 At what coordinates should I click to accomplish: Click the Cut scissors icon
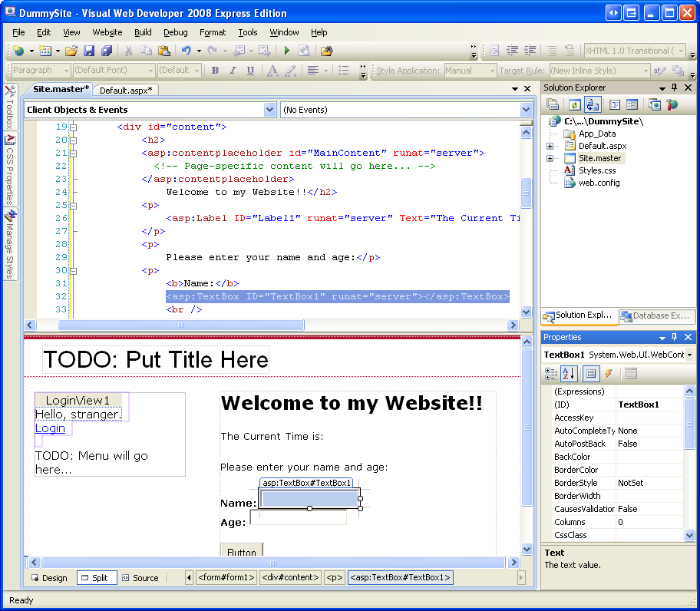coord(129,51)
